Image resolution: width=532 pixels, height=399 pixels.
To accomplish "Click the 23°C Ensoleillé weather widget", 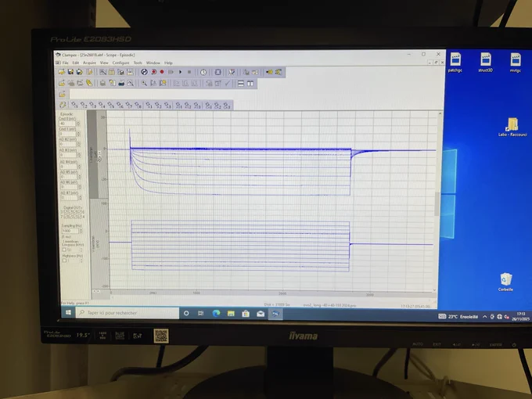I will point(458,317).
